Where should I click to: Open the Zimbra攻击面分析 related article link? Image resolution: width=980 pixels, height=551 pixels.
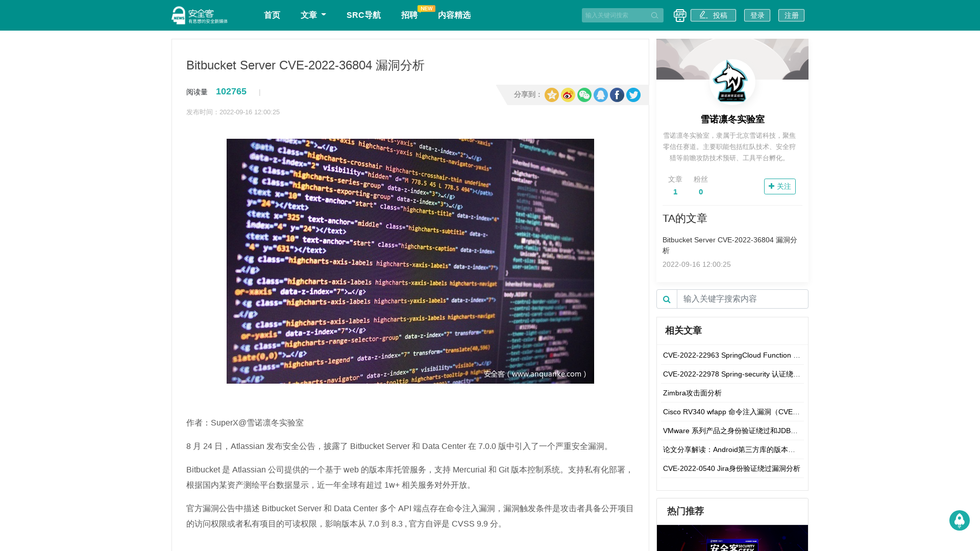(692, 393)
